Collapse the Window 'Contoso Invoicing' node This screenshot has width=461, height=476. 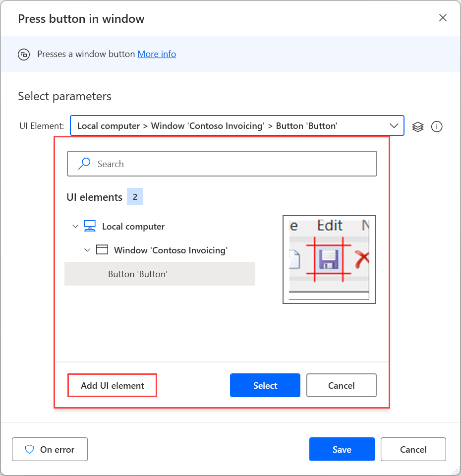[87, 250]
